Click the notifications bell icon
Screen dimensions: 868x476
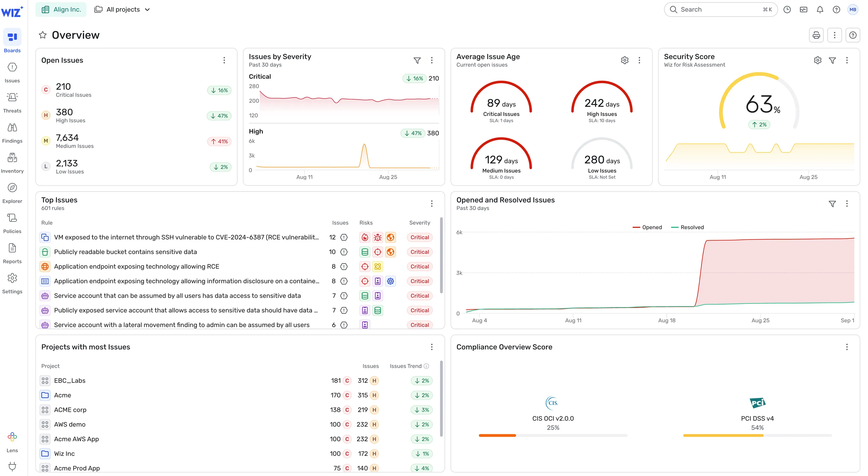tap(820, 9)
